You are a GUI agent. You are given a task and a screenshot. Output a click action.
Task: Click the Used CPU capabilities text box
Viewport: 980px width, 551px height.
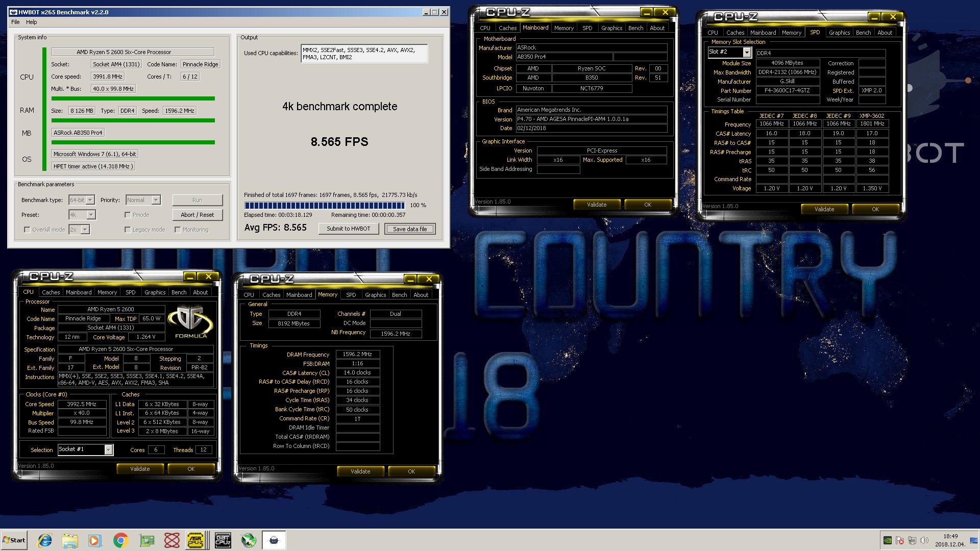(364, 54)
